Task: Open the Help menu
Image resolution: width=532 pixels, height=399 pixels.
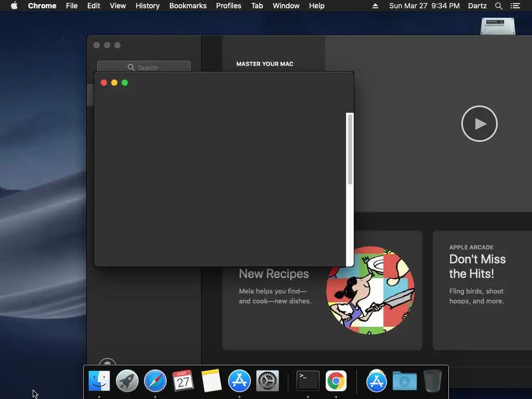Action: click(316, 6)
